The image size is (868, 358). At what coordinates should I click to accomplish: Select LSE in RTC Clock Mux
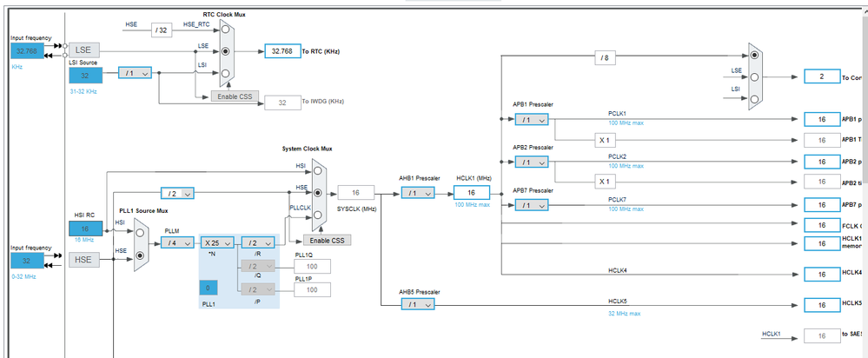[x=225, y=51]
